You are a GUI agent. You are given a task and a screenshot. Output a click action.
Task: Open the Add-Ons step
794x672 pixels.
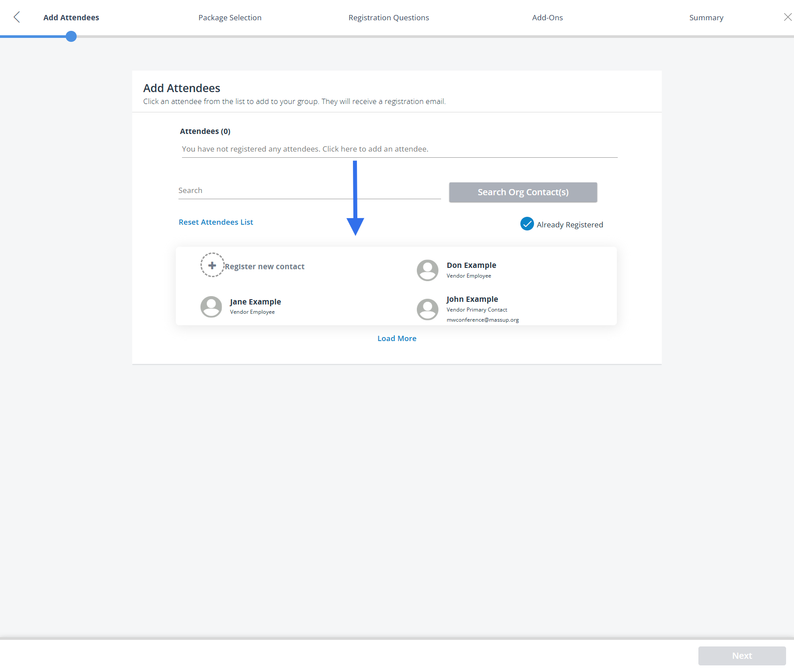coord(547,18)
